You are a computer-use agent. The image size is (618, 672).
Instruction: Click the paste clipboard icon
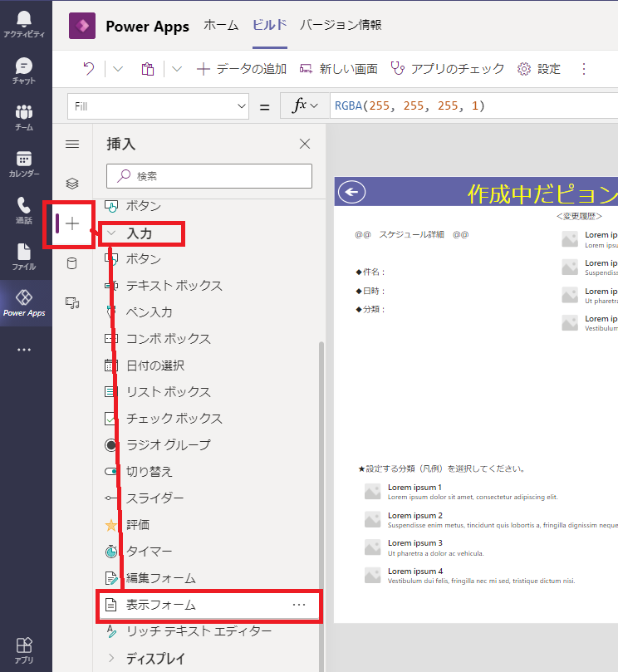(147, 69)
